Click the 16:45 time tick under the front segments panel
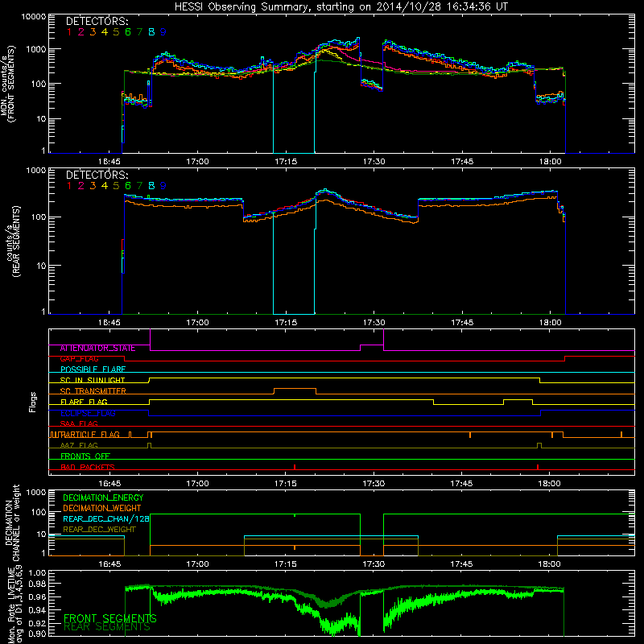Image resolution: width=644 pixels, height=644 pixels. (x=109, y=162)
